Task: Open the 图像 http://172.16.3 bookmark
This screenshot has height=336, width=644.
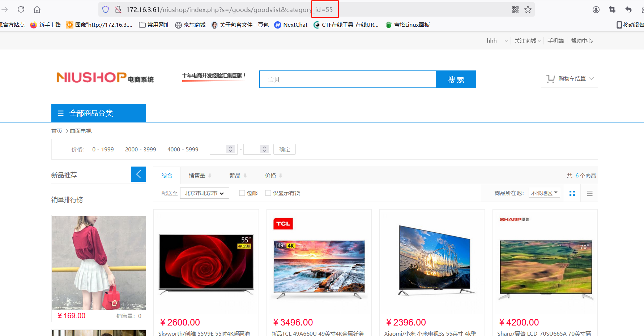Action: coord(99,25)
